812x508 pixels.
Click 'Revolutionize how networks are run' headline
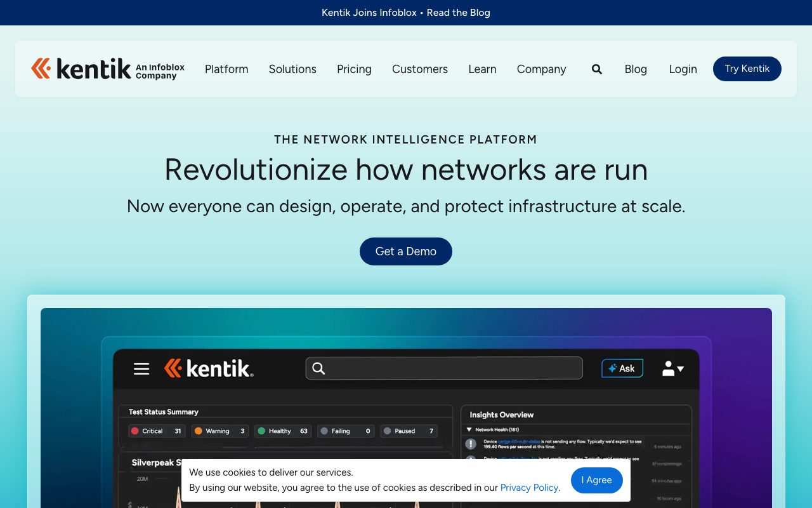(406, 170)
